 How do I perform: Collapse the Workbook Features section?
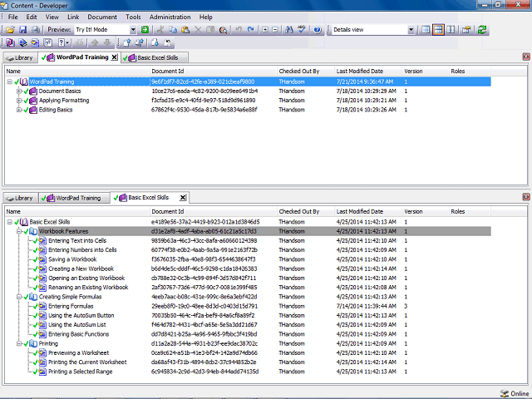19,231
